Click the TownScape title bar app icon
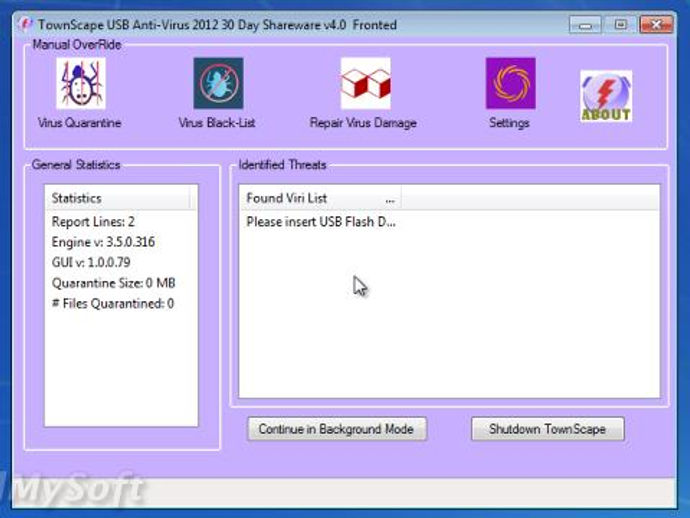690x518 pixels. pos(26,24)
